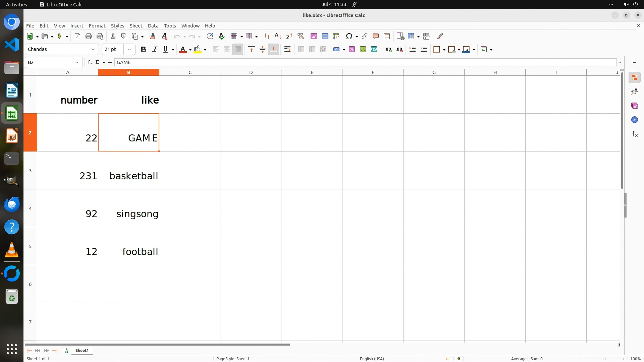Click cell B3 containing basketball
Image resolution: width=644 pixels, height=362 pixels.
tap(129, 171)
